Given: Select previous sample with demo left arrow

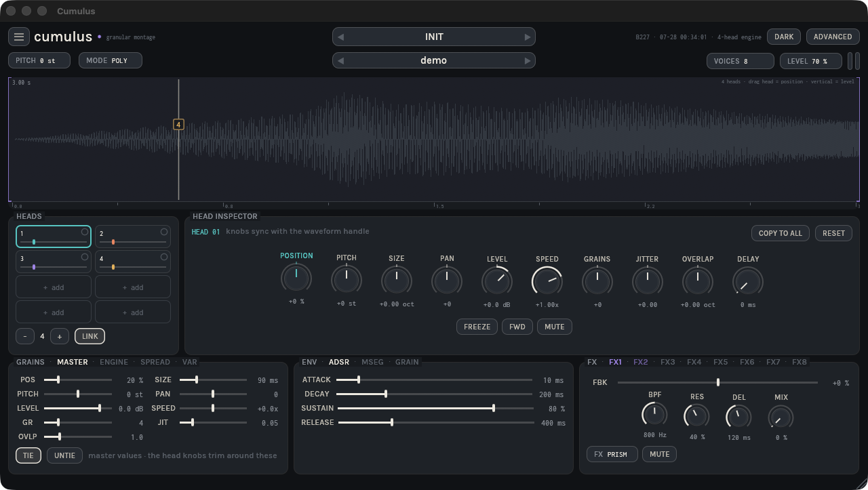Looking at the screenshot, I should click(340, 61).
